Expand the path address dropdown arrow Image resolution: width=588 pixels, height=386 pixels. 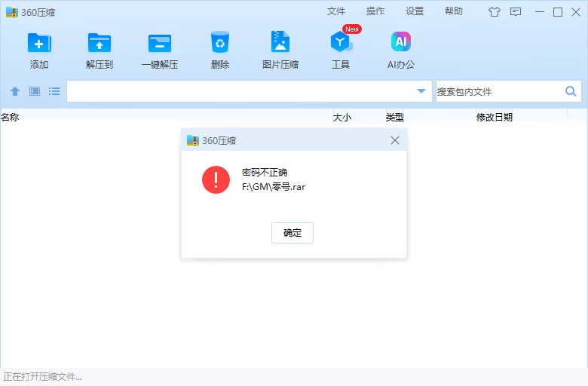[x=421, y=91]
